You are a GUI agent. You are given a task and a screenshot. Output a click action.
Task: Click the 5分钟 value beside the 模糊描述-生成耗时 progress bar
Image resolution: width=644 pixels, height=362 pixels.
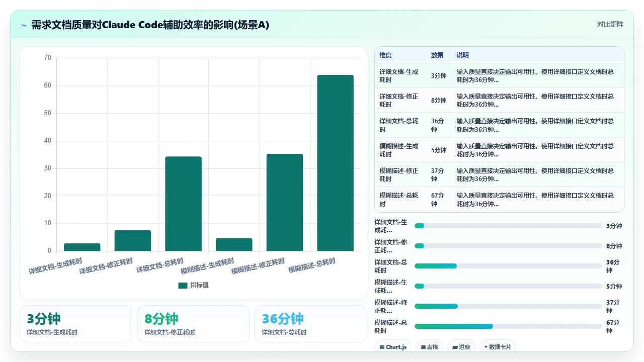tap(614, 286)
